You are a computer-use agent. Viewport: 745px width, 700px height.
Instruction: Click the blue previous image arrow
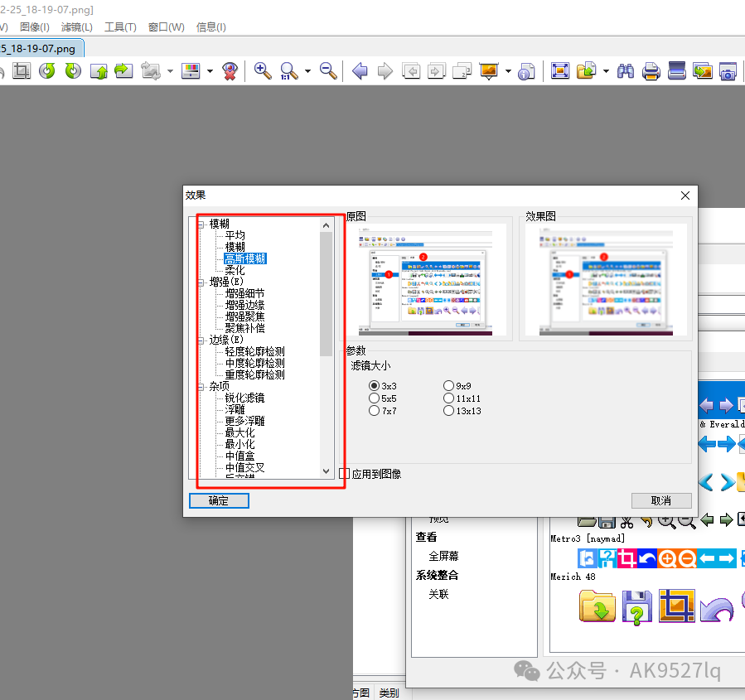(360, 71)
